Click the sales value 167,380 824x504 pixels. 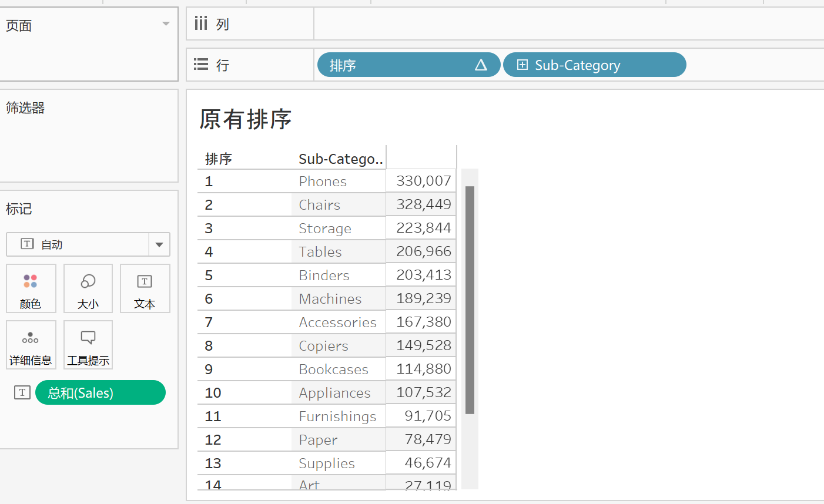point(424,322)
